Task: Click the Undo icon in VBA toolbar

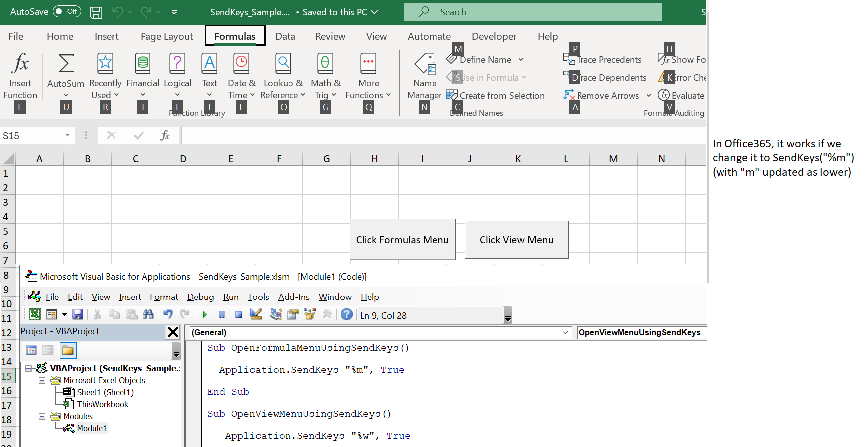Action: (x=168, y=314)
